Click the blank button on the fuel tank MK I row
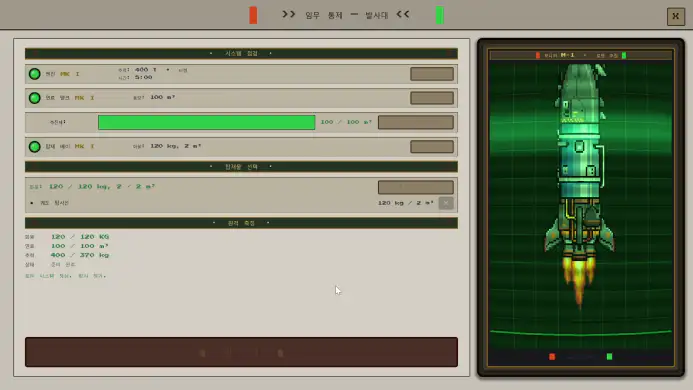The height and width of the screenshot is (390, 693). tap(432, 98)
